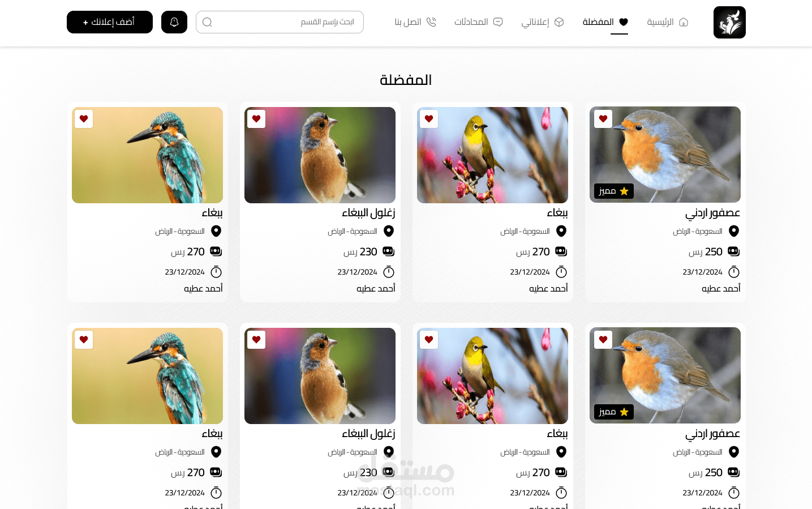Toggle heart on second-row kingfisher card
This screenshot has height=509, width=812.
pyautogui.click(x=84, y=340)
